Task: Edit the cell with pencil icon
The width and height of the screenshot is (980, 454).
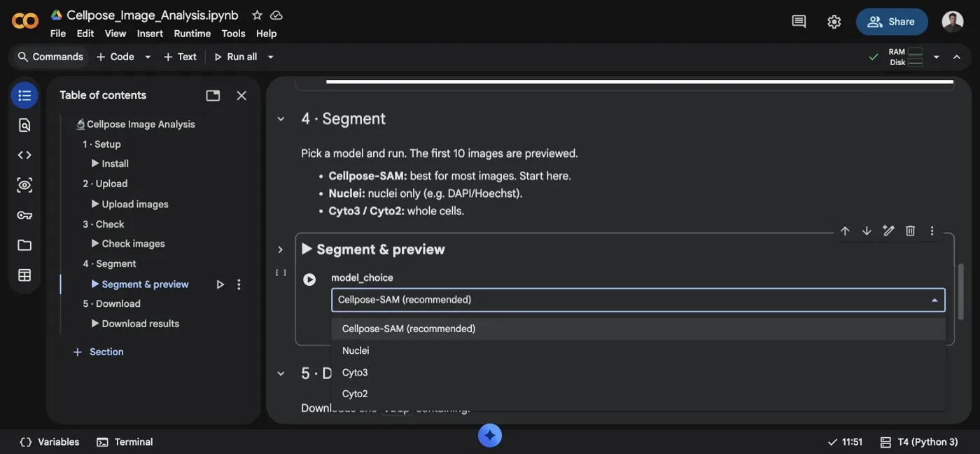Action: coord(888,231)
